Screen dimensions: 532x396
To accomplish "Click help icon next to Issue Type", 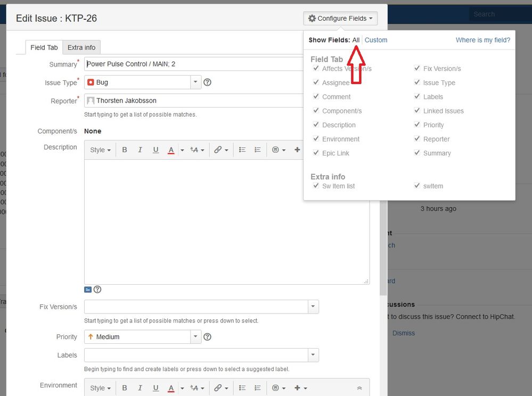I will click(x=207, y=82).
